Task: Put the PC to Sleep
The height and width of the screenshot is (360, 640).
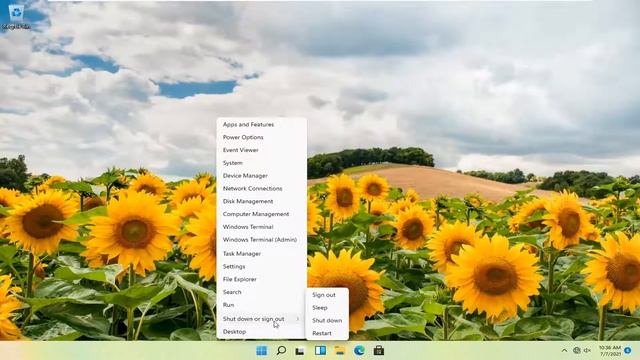Action: click(x=327, y=308)
